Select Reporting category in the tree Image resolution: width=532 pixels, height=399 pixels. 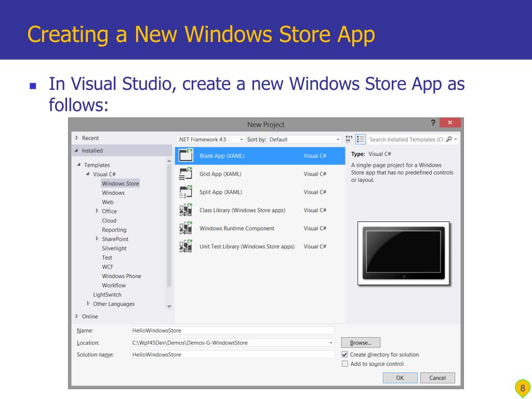tap(114, 230)
